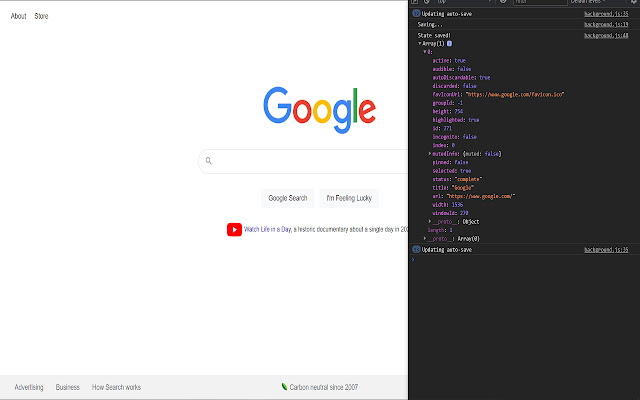Click the length: 1 property row

(x=440, y=230)
